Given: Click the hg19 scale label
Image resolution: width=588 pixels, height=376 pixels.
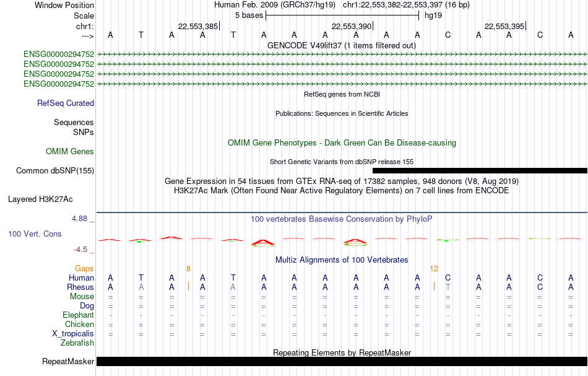Looking at the screenshot, I should coord(433,15).
